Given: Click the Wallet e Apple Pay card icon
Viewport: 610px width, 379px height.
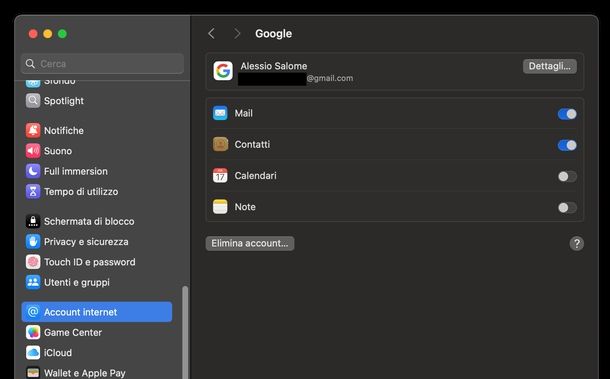Looking at the screenshot, I should tap(33, 373).
